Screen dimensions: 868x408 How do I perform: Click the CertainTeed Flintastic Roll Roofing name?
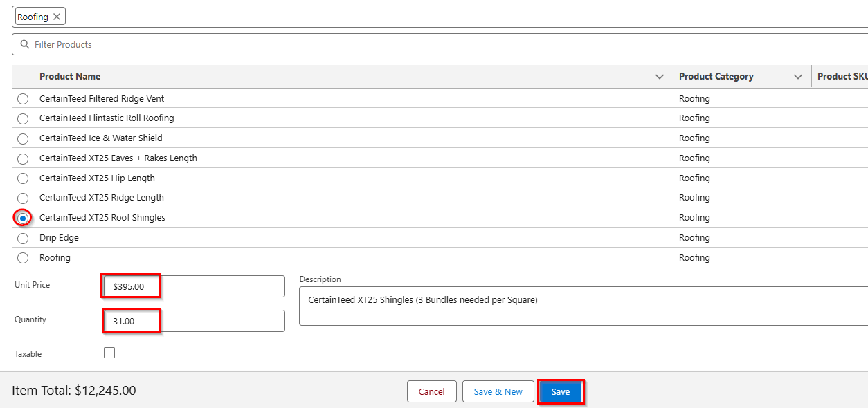(107, 118)
